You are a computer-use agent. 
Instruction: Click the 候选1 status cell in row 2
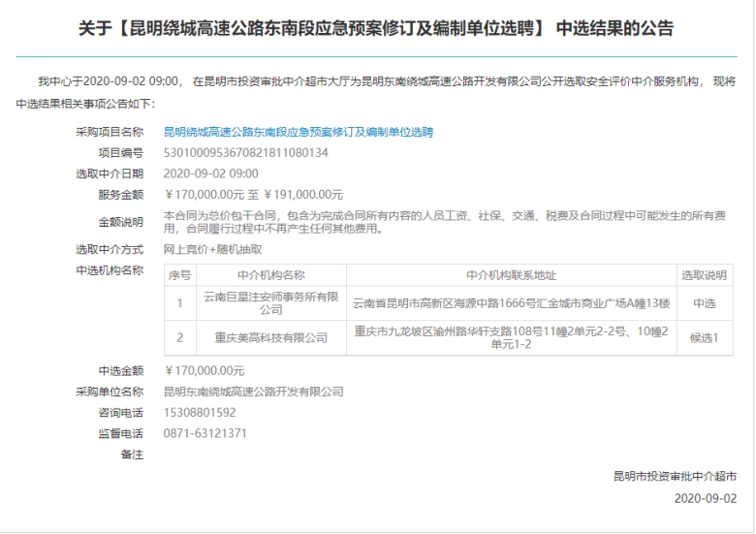[x=704, y=337]
